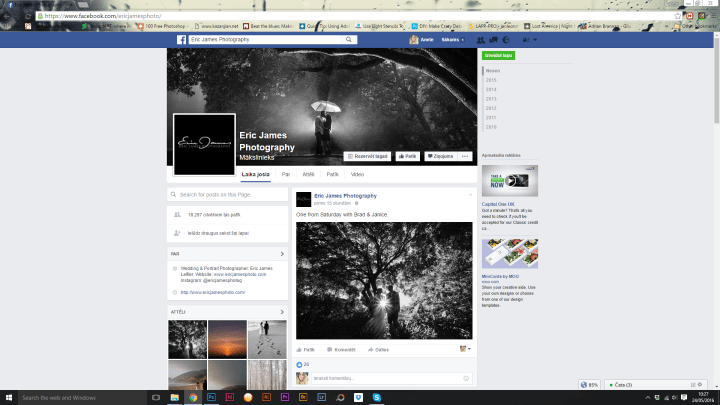720x405 pixels.
Task: Toggle the Patīk like button on page cover
Action: (407, 156)
